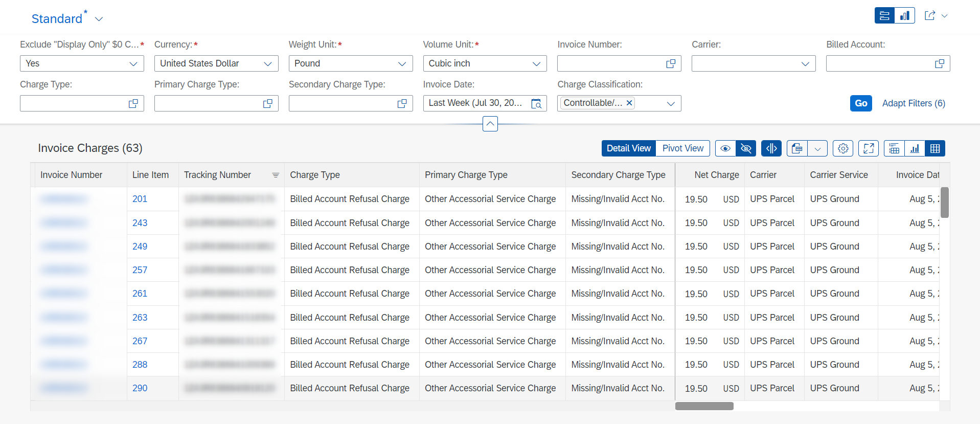Image resolution: width=980 pixels, height=424 pixels.
Task: Click the share/export page icon
Action: tap(930, 15)
